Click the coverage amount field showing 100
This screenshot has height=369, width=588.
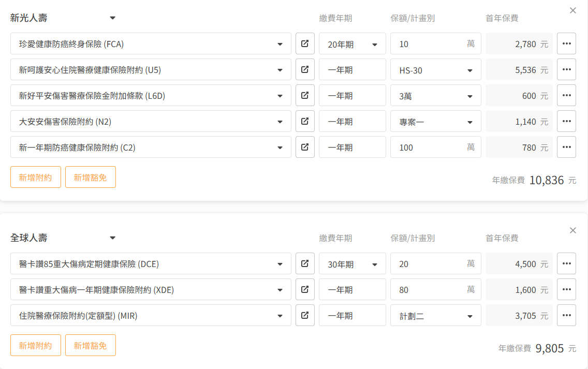click(430, 147)
